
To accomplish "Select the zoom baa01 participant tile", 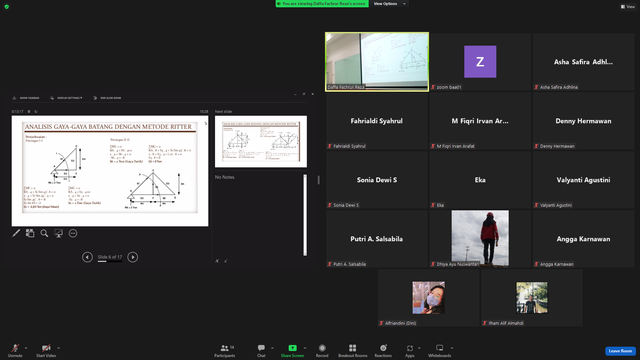I will (x=480, y=62).
